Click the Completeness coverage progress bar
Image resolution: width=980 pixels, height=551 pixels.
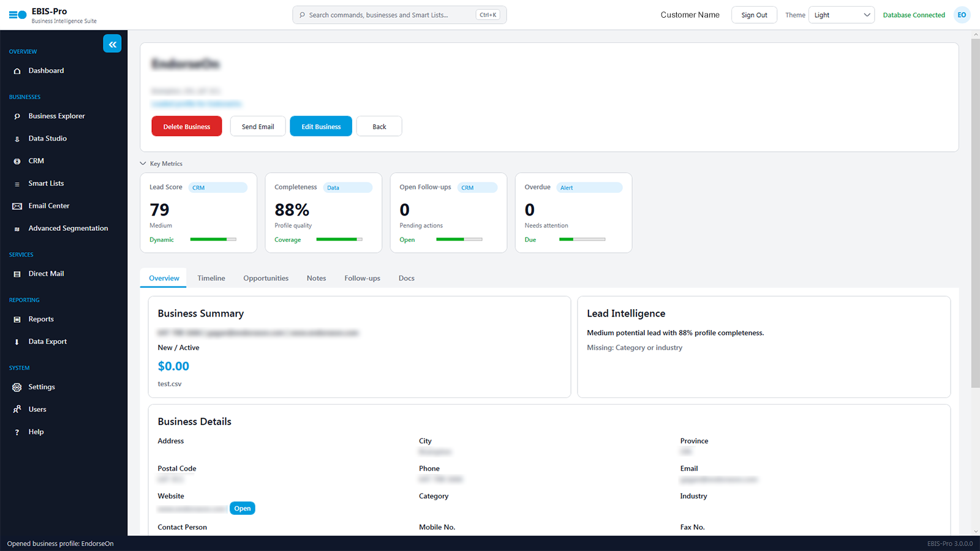339,239
